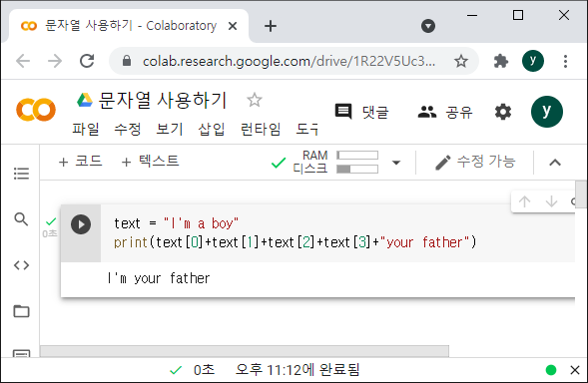Viewport: 588px width, 383px height.
Task: Click the green connection status dot
Action: tap(551, 370)
